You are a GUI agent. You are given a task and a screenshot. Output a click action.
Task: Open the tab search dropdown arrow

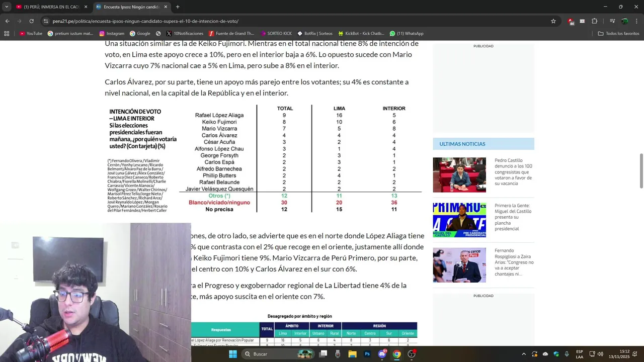[7, 7]
